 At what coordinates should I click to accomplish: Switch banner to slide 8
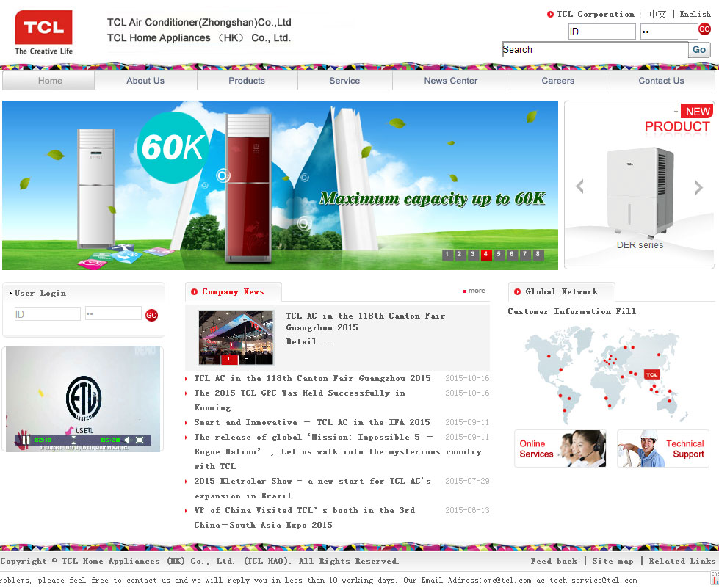pyautogui.click(x=538, y=255)
